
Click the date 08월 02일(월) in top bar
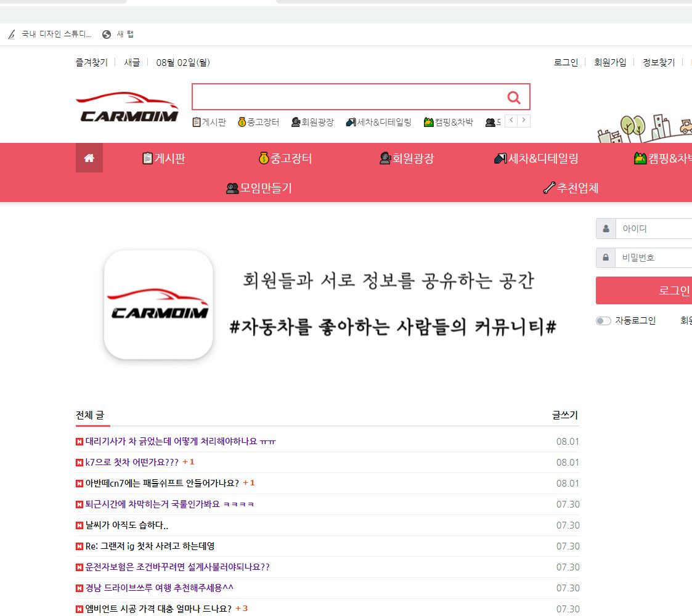click(x=183, y=62)
